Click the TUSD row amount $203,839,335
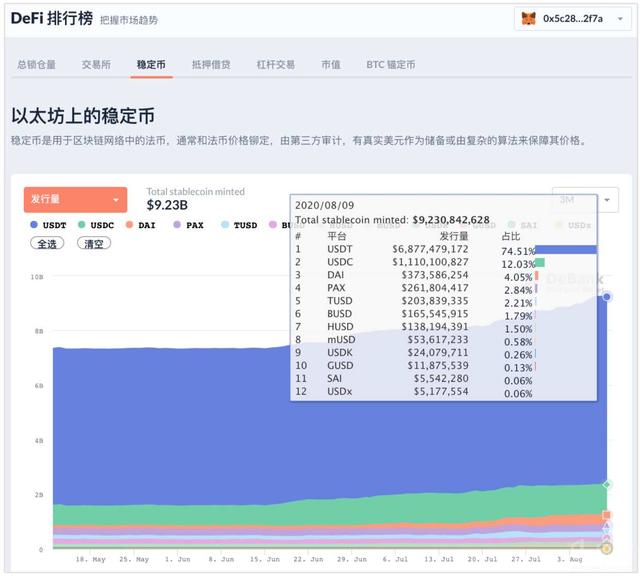The image size is (640, 576). (435, 301)
